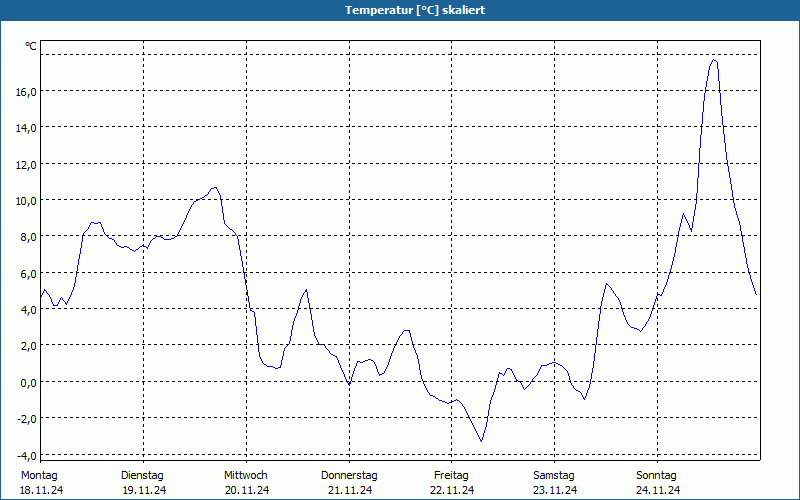Screen dimensions: 800x500
Task: Click the chart title 'Temperatur [°C] skaliert'
Action: tap(415, 10)
